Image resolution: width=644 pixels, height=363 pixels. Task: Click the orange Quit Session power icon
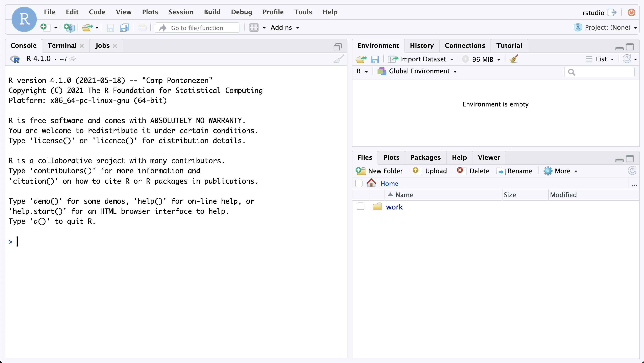[631, 12]
